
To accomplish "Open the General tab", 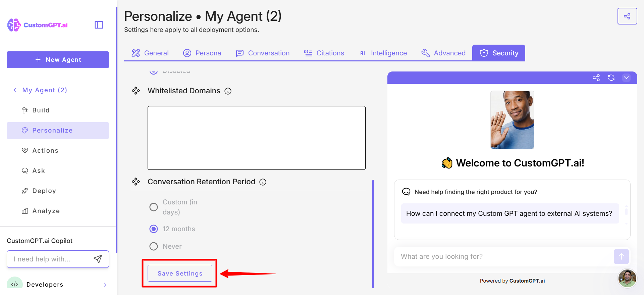I will pyautogui.click(x=150, y=53).
